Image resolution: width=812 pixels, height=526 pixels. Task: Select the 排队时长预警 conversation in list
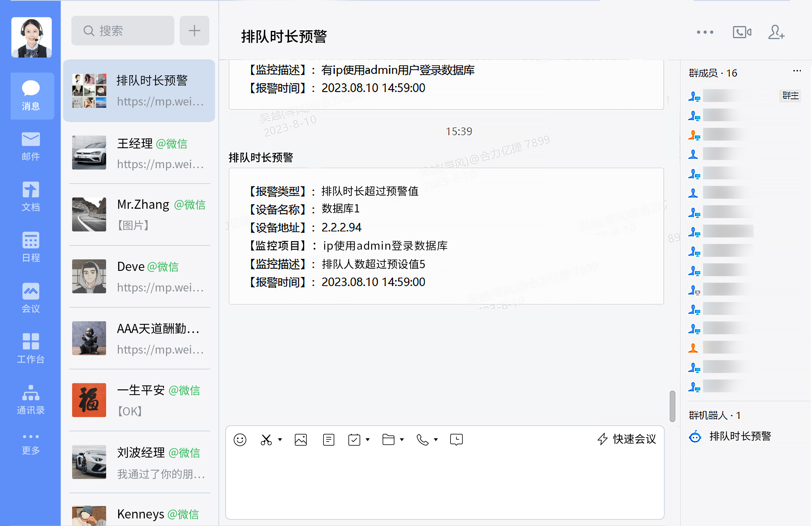point(139,91)
